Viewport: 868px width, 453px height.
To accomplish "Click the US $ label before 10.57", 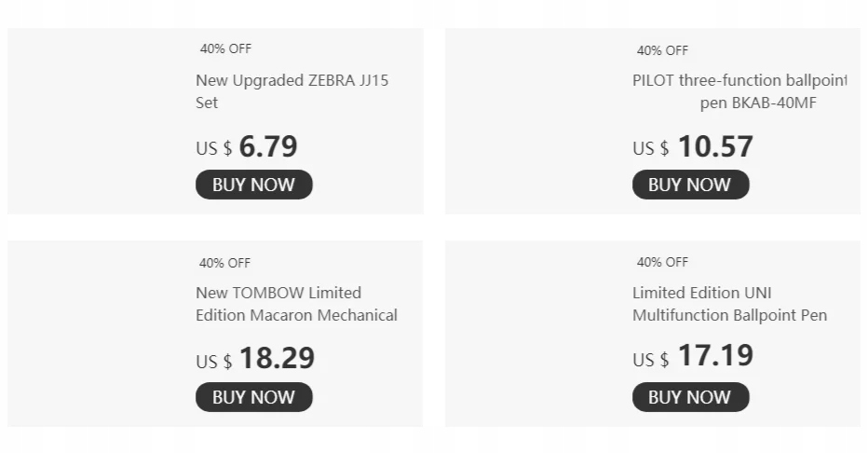I will pyautogui.click(x=650, y=149).
